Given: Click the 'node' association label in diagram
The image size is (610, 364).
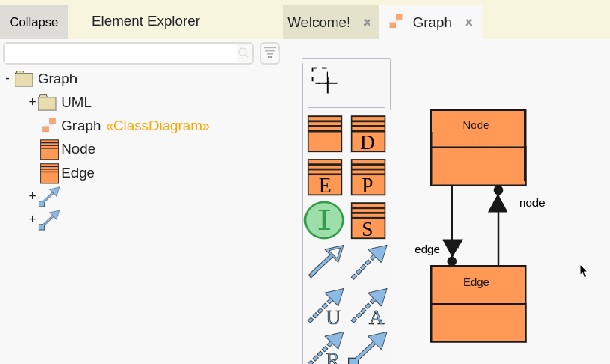Looking at the screenshot, I should [532, 203].
